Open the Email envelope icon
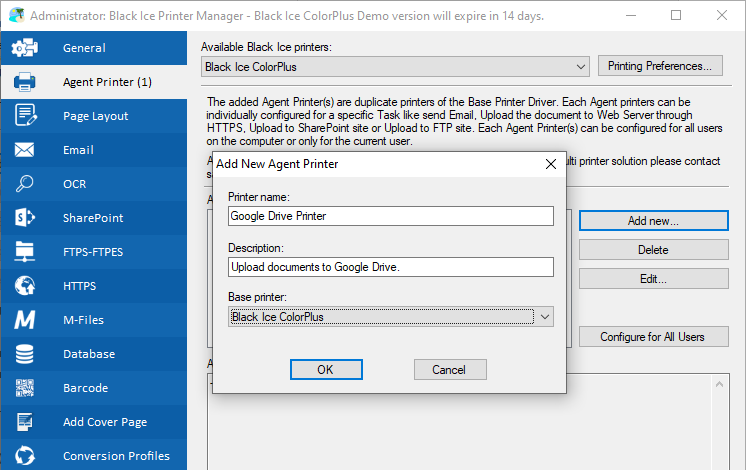This screenshot has height=470, width=746. 25,150
